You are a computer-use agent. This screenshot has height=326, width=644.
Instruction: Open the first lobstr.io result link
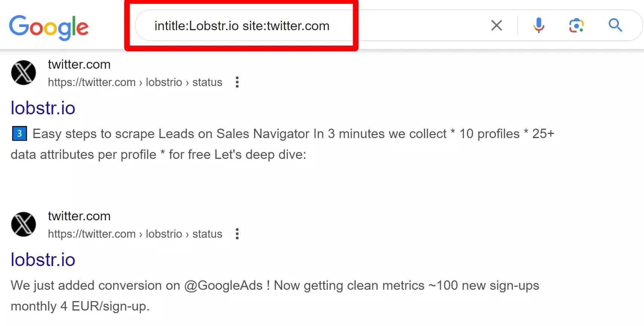click(x=43, y=108)
